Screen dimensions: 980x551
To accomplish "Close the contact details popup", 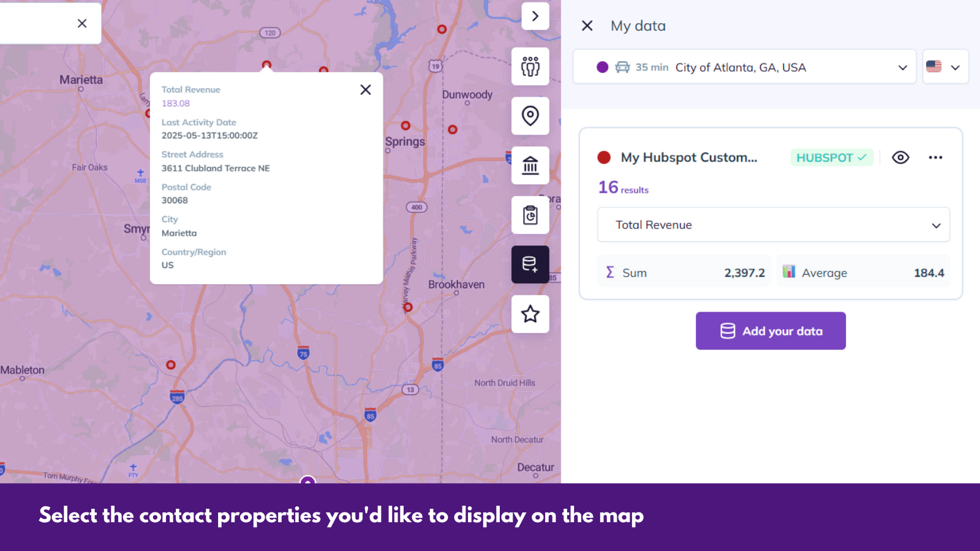I will pos(366,89).
